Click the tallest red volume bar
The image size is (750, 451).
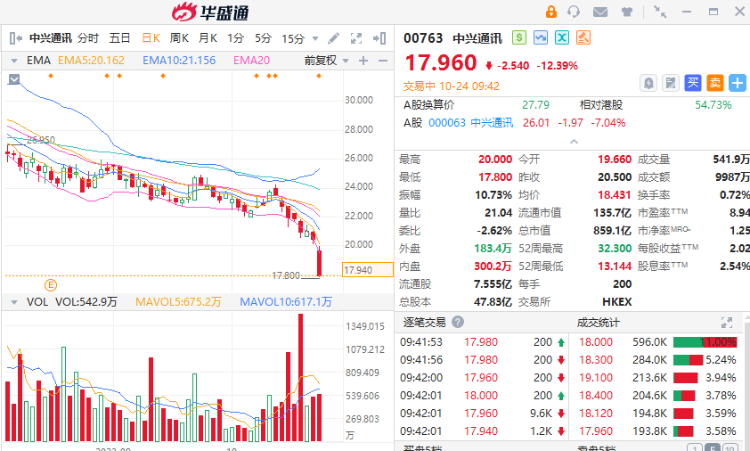(x=300, y=377)
